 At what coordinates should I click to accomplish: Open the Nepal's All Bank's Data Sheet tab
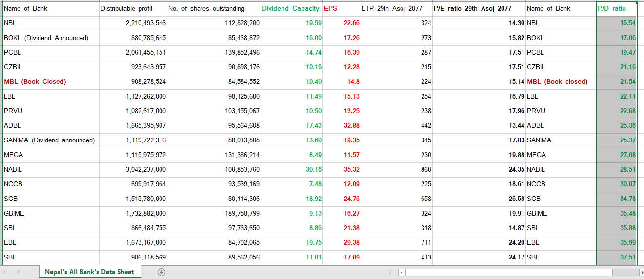pyautogui.click(x=89, y=272)
